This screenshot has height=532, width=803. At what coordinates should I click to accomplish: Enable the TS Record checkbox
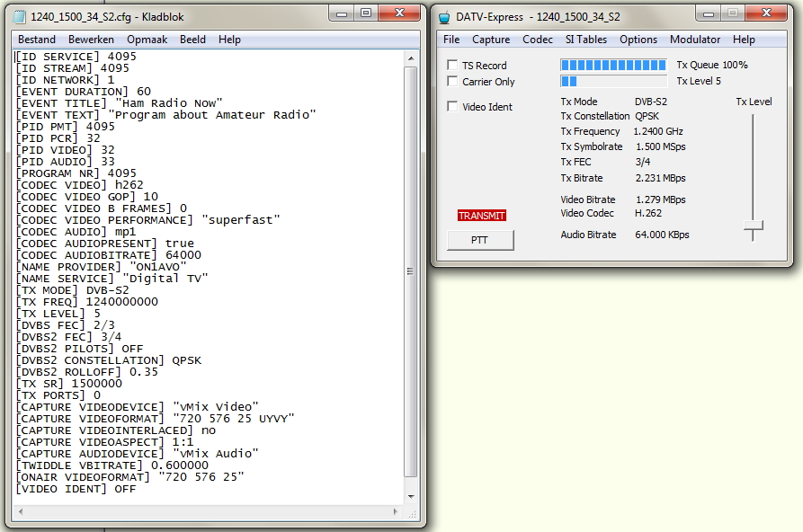click(452, 65)
